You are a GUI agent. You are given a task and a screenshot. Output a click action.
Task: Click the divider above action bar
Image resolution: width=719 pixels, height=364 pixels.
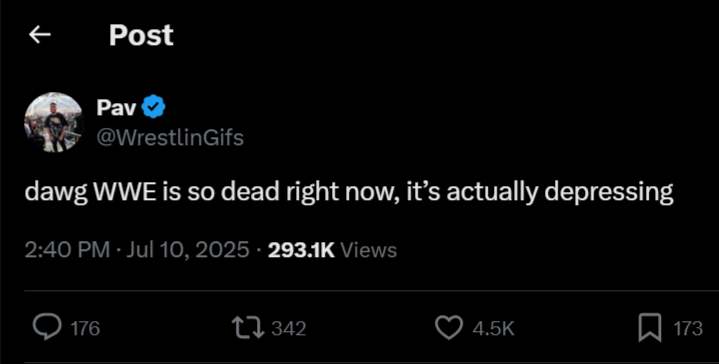point(371,291)
